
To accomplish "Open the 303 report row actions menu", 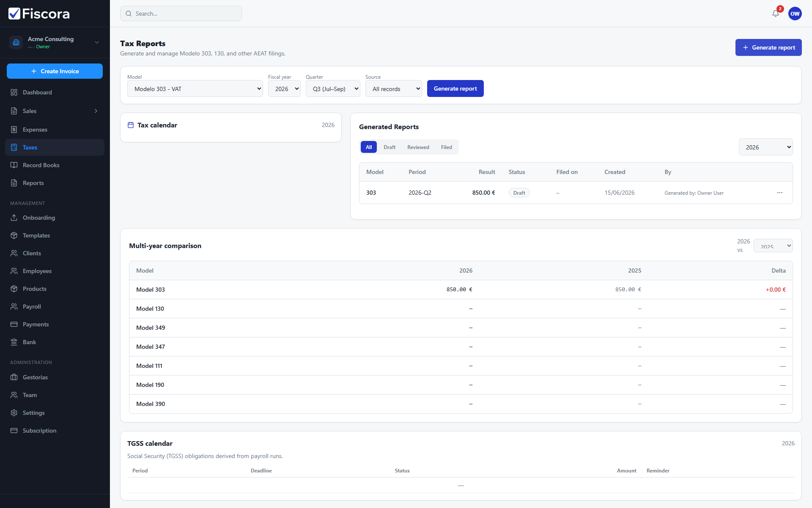I will (x=780, y=193).
